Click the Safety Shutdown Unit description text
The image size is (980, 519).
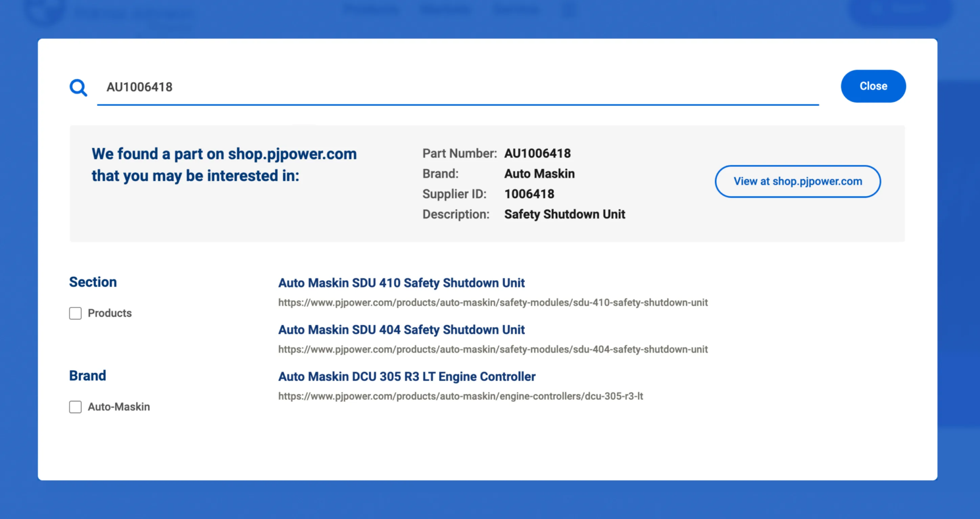pyautogui.click(x=564, y=214)
